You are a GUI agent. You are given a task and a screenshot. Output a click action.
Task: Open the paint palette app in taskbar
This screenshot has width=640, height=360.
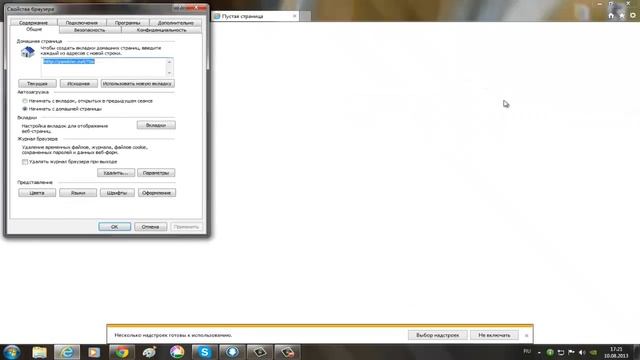click(149, 352)
